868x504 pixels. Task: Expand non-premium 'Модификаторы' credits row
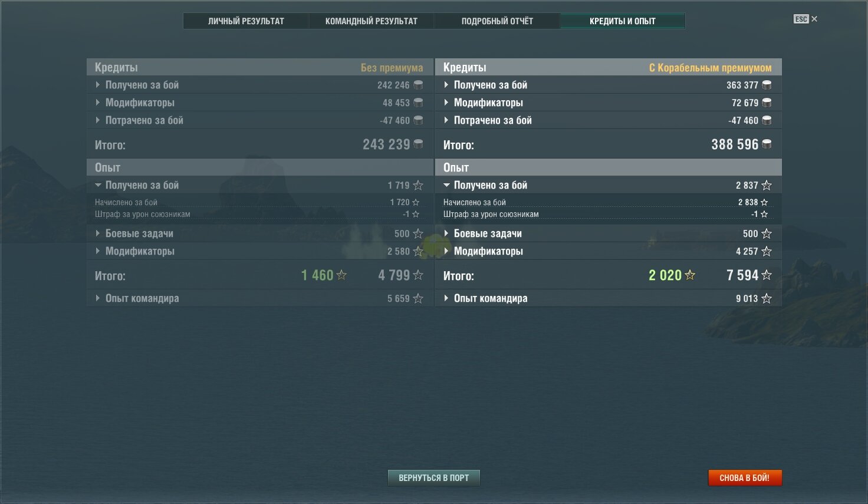[259, 103]
